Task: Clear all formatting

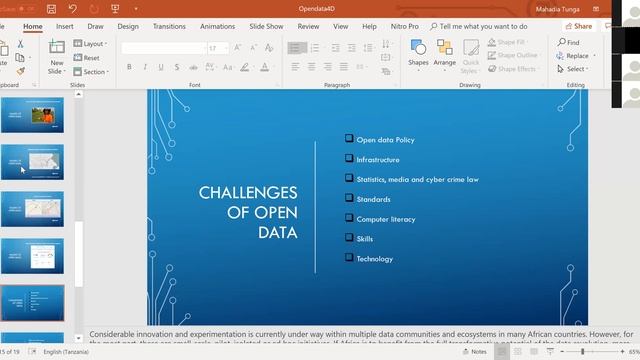Action: [x=269, y=48]
